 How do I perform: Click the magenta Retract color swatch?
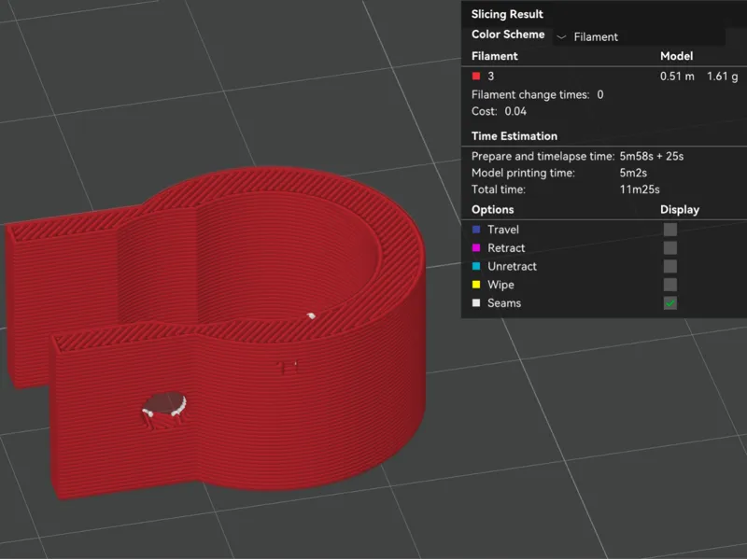point(476,247)
